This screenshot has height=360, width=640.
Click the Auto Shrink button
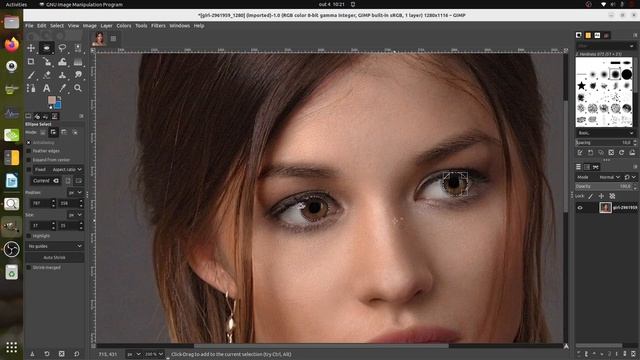[x=55, y=258]
